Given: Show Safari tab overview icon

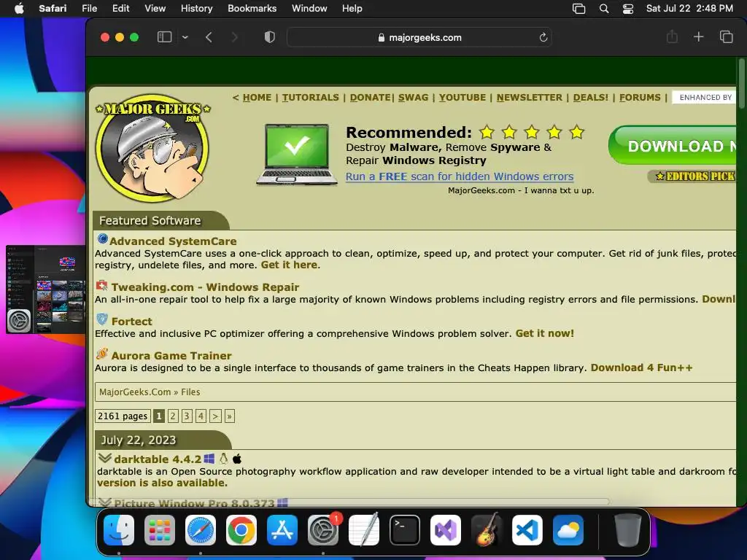Looking at the screenshot, I should 726,36.
